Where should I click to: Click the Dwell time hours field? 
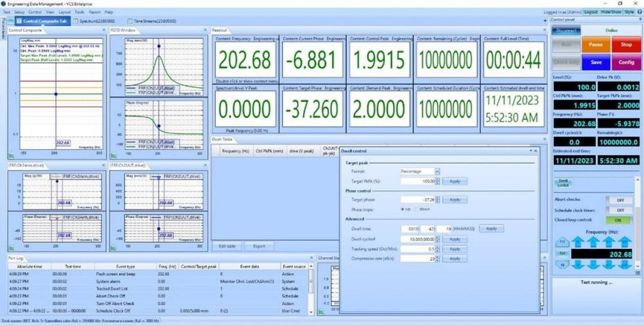pyautogui.click(x=409, y=228)
